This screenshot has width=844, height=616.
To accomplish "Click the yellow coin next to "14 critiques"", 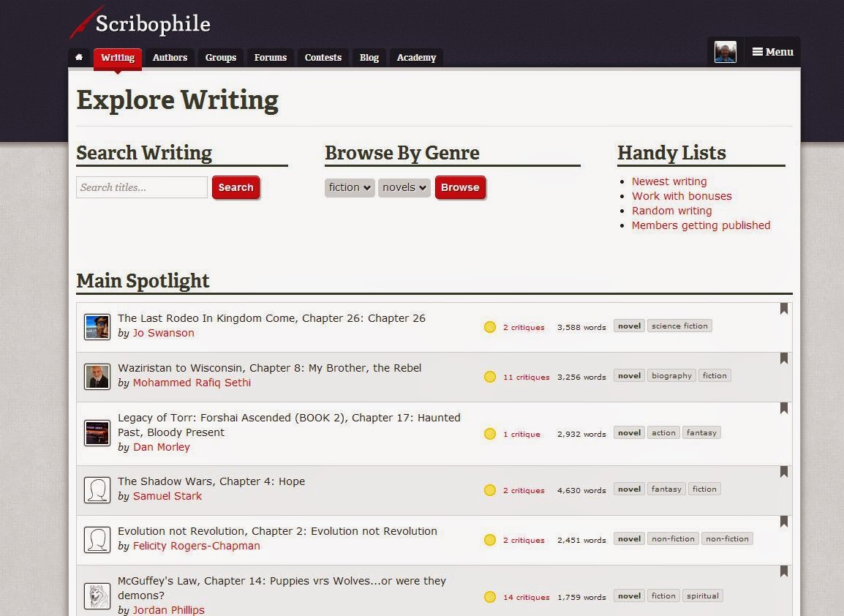I will (490, 597).
